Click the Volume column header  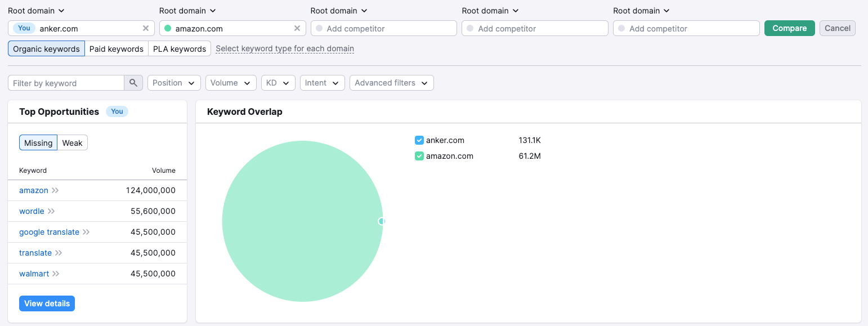click(164, 171)
